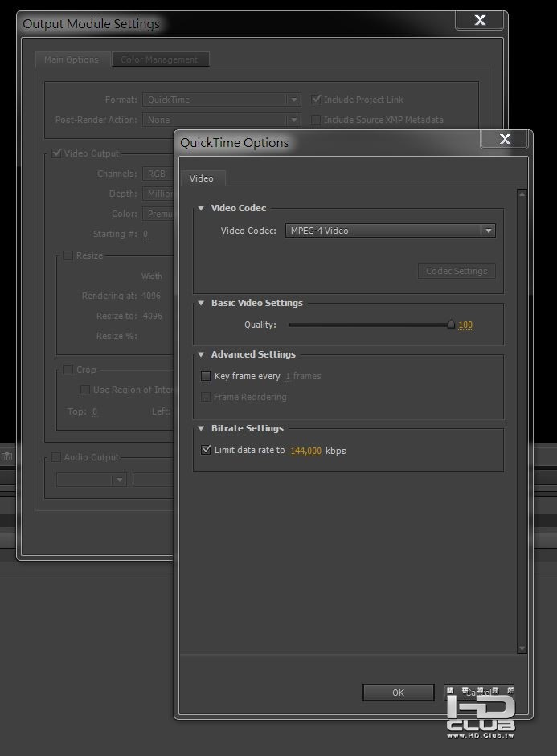Enable the Audio Output checkbox
The height and width of the screenshot is (756, 557).
pyautogui.click(x=56, y=457)
